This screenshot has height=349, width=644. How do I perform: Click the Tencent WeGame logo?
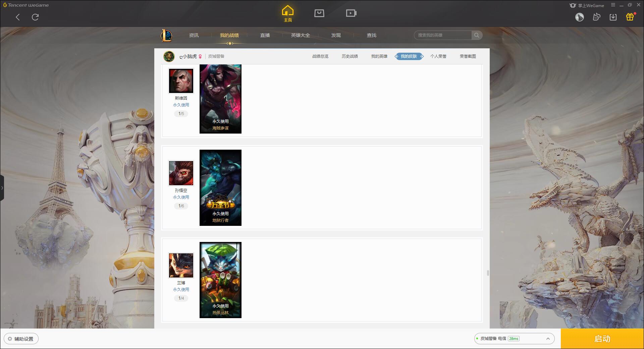click(26, 5)
